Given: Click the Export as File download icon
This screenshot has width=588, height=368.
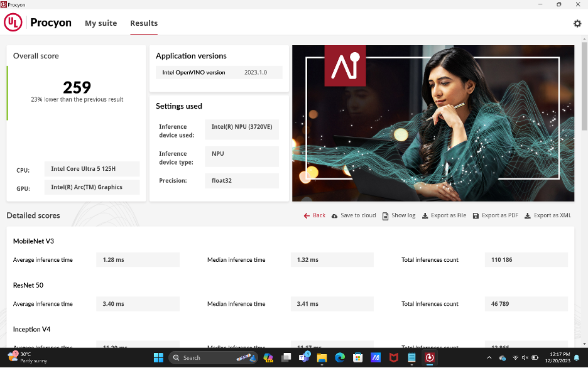Looking at the screenshot, I should 425,215.
